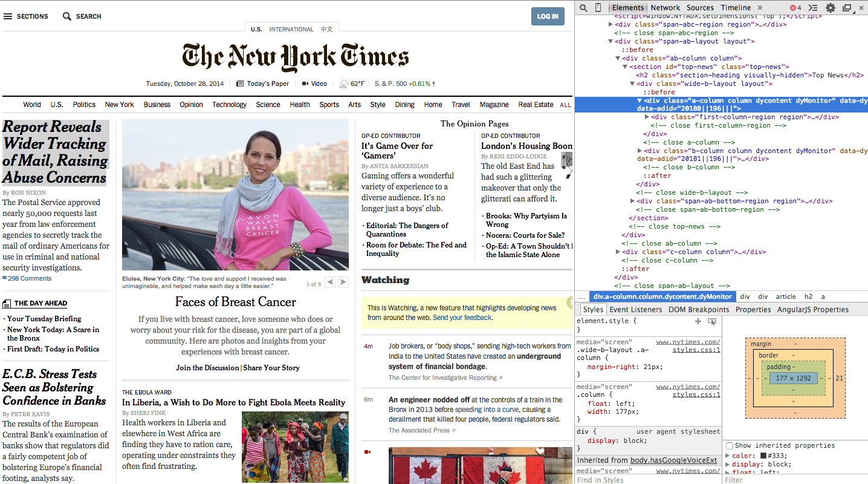868x484 pixels.
Task: Close the yellow Watching notice
Action: click(569, 301)
